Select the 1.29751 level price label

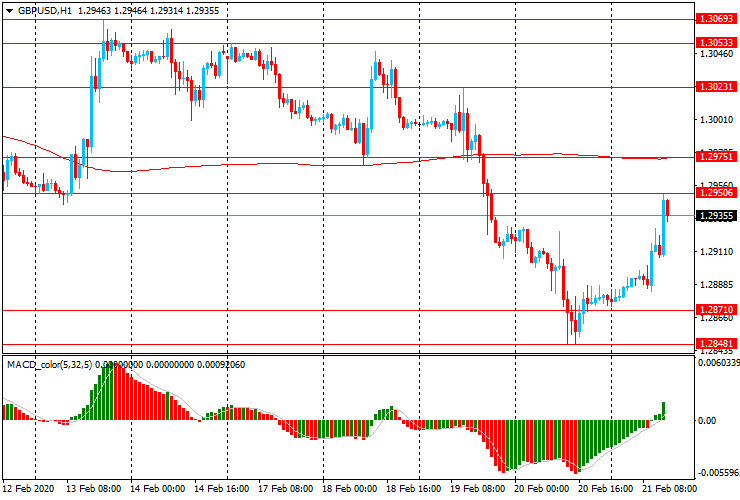[716, 157]
